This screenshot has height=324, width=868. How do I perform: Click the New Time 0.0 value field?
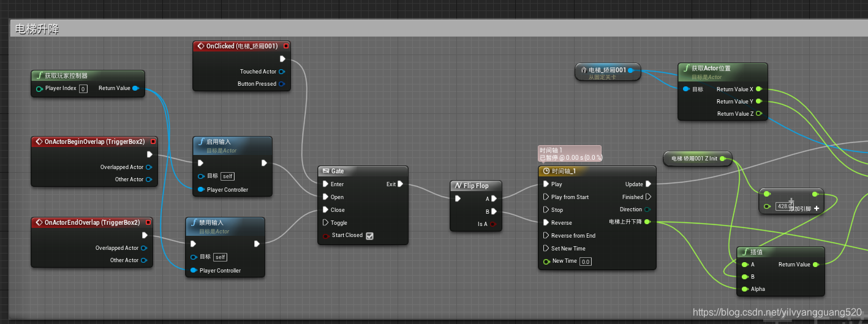pos(586,262)
